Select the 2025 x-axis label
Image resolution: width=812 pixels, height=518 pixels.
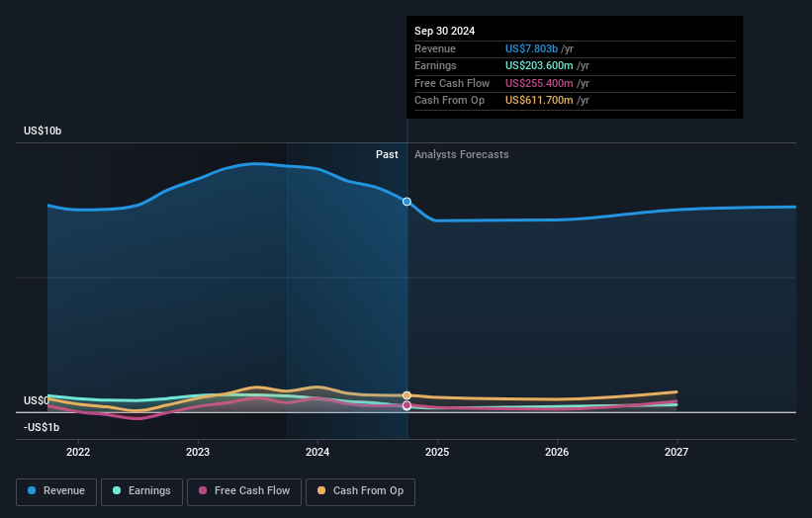(437, 452)
